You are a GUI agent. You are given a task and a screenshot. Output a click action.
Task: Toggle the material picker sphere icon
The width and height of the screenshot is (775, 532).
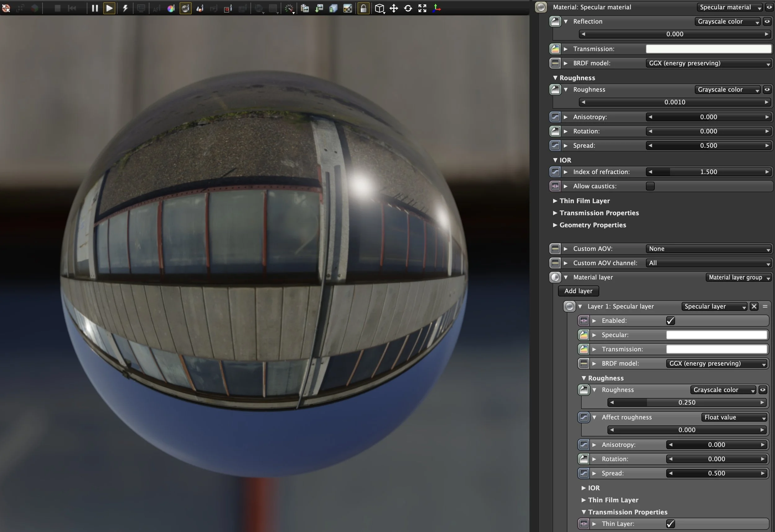185,9
